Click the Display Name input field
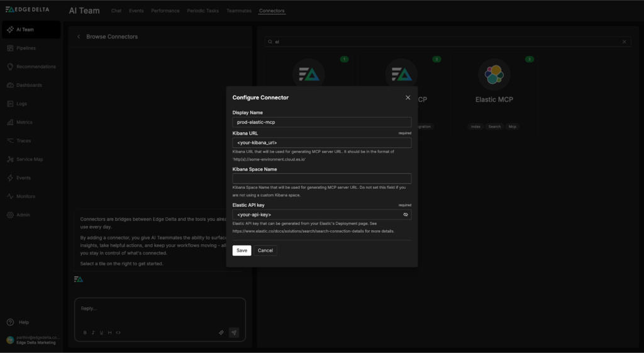This screenshot has height=353, width=644. (321, 123)
